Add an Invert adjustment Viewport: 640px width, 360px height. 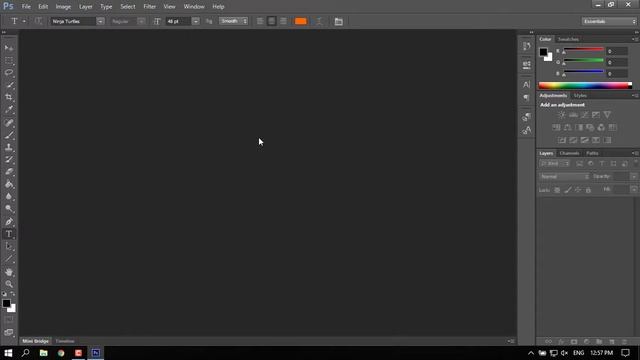562,140
